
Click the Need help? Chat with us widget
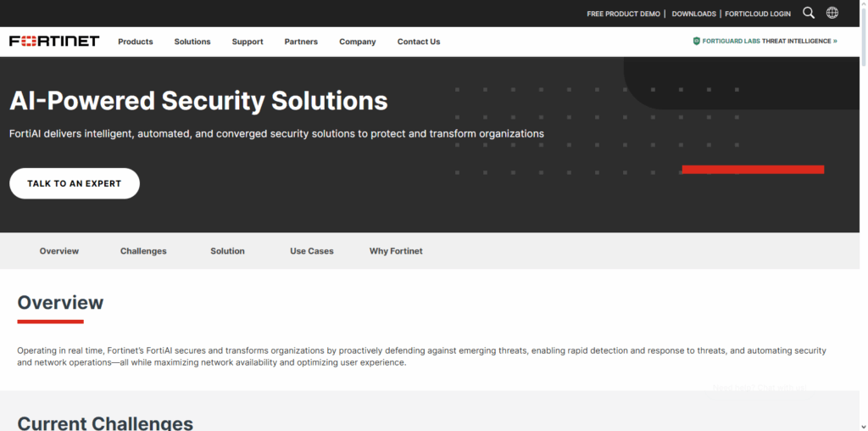click(759, 388)
